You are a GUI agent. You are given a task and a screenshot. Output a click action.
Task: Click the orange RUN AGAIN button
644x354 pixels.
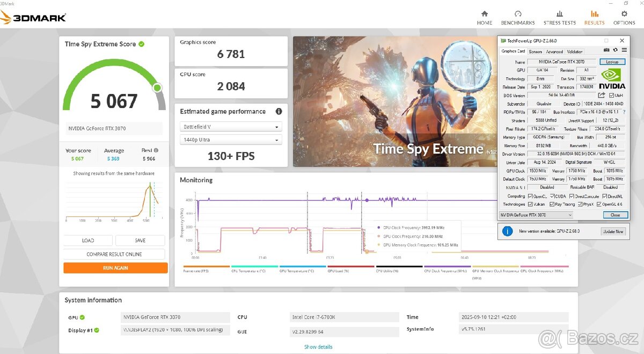click(x=115, y=268)
